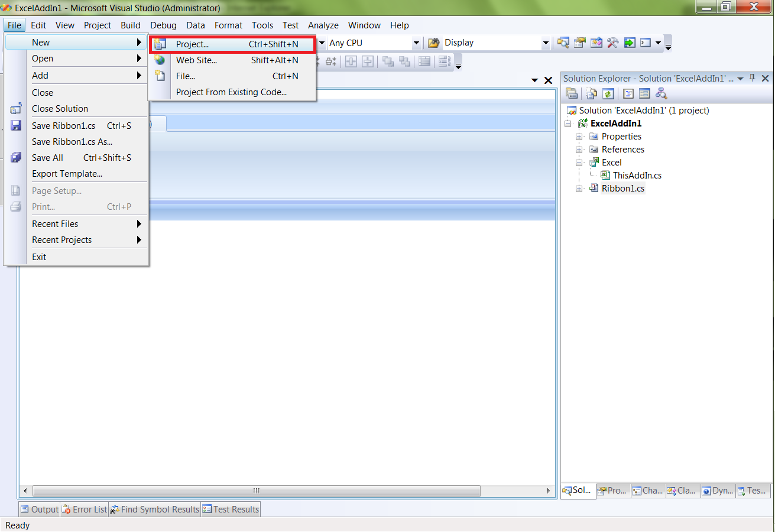Click Refresh icon in Solution Explorer
The height and width of the screenshot is (532, 775).
pos(608,93)
